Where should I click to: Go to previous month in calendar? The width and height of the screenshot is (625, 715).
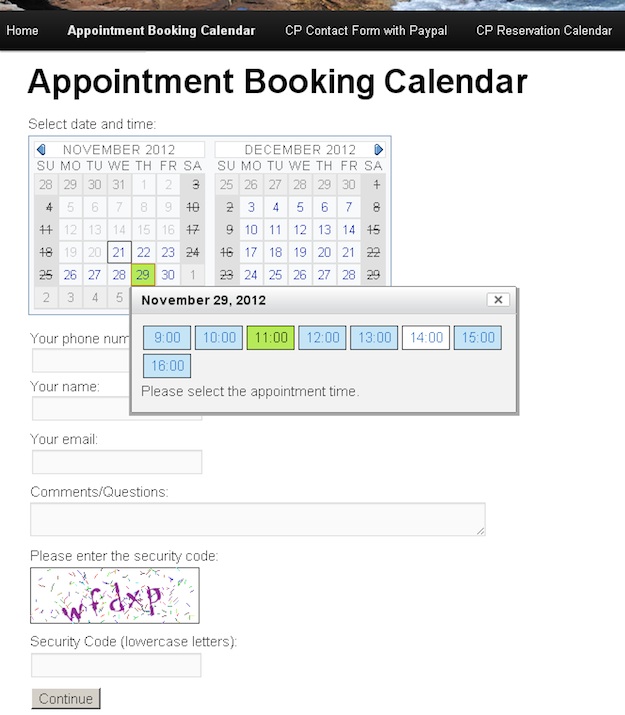(41, 150)
